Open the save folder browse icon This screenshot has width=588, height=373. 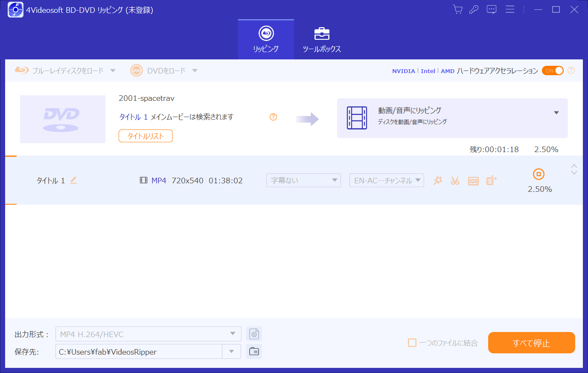pos(254,351)
